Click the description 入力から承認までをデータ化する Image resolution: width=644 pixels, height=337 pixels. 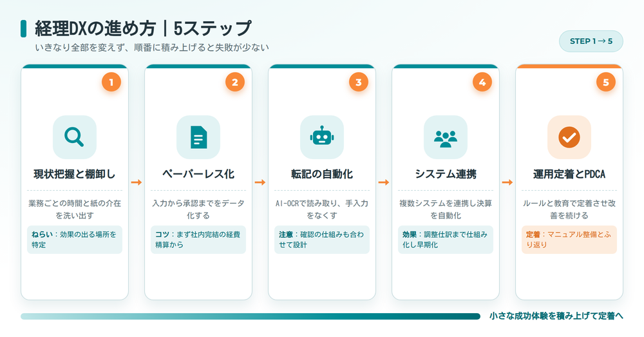point(198,209)
